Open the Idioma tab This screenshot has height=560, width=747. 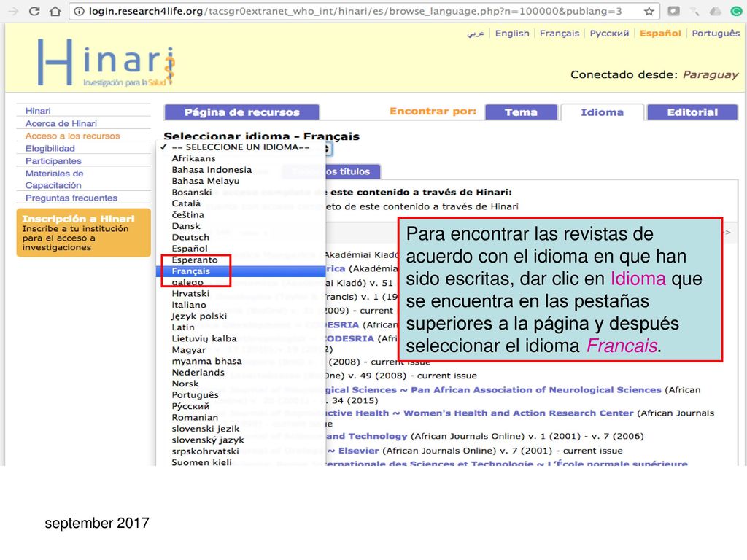(x=602, y=112)
